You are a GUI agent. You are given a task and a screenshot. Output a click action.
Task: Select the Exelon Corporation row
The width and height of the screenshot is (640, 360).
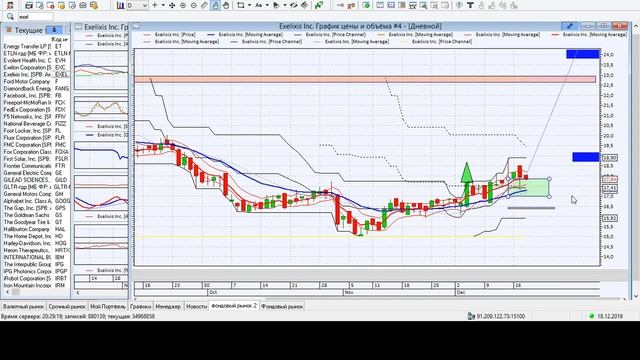pos(36,68)
